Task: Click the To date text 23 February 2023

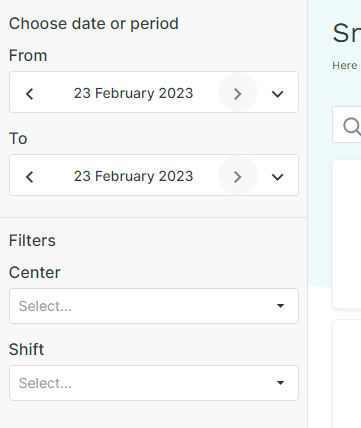Action: (133, 176)
